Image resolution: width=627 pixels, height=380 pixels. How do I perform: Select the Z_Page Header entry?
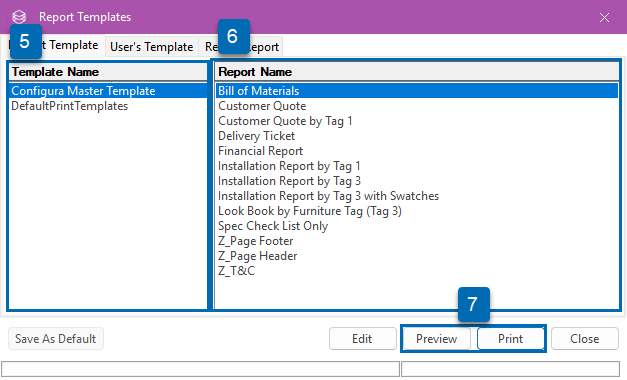click(417, 256)
